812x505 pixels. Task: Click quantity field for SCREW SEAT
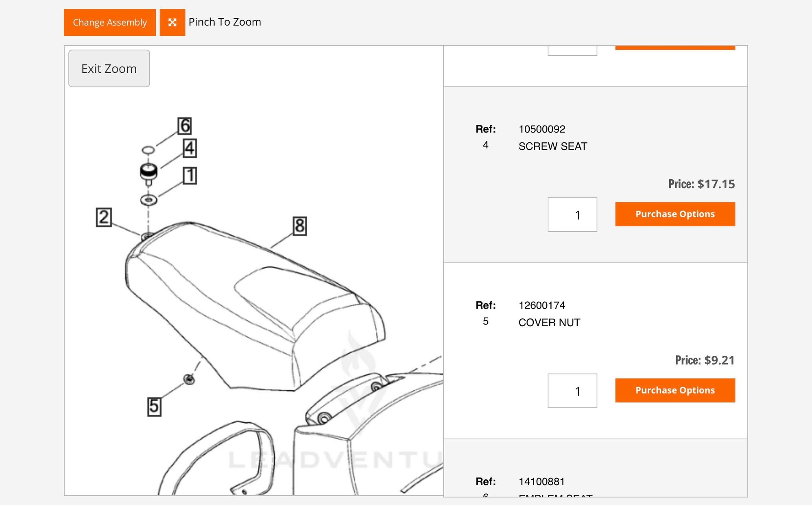572,215
